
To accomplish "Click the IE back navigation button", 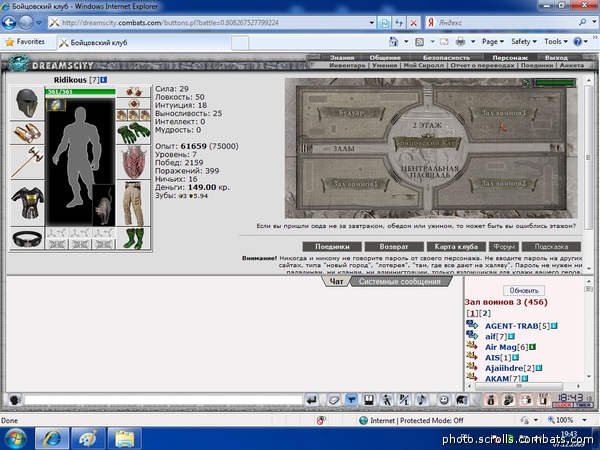I will (x=9, y=23).
